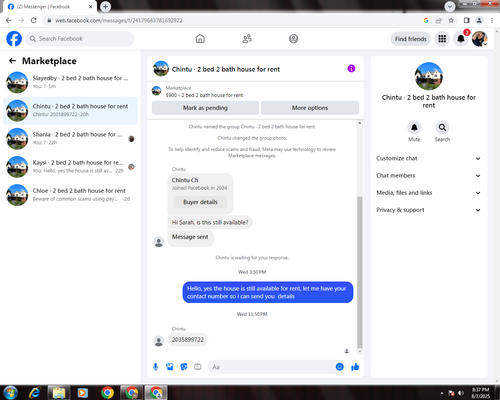The width and height of the screenshot is (500, 400).
Task: Click Mark as pending button
Action: tap(205, 108)
